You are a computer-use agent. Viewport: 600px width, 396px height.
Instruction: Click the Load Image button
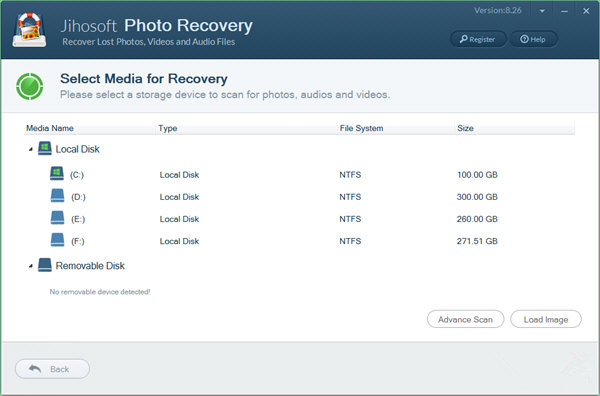(546, 319)
